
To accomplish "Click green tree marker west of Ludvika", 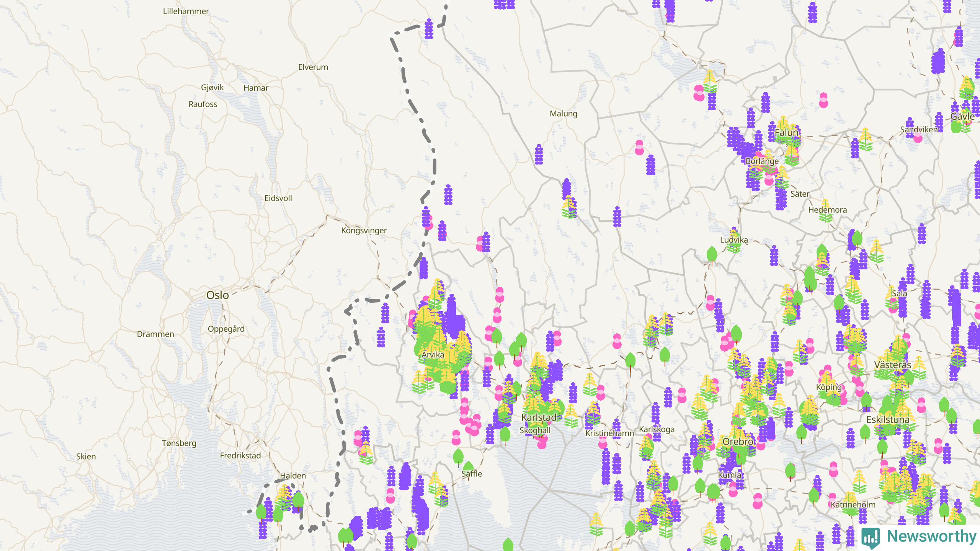I will pyautogui.click(x=712, y=255).
